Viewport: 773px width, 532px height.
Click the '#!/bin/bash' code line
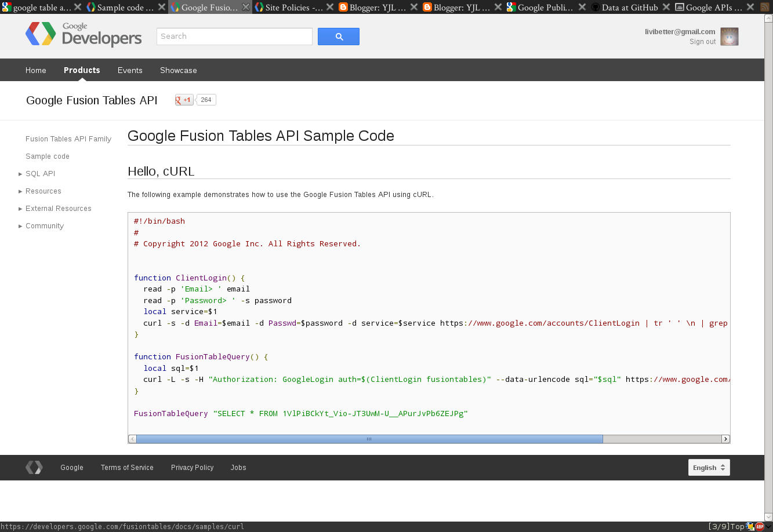[x=159, y=221]
